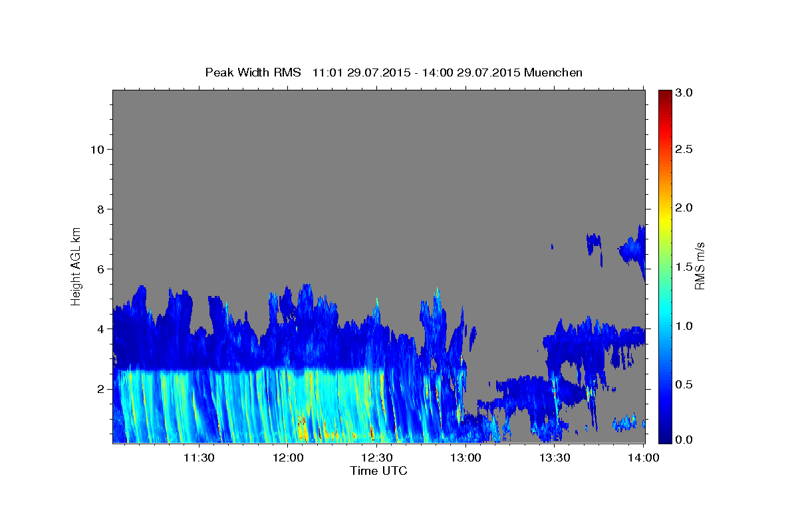This screenshot has height=532, width=798.
Task: Click the height tick label 2
Action: (x=100, y=388)
